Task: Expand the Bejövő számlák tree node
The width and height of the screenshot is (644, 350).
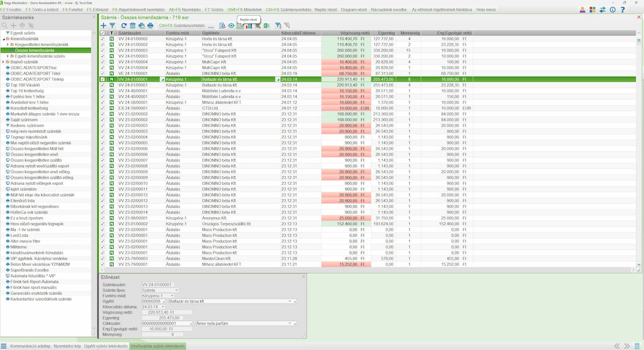Action: (x=3, y=62)
